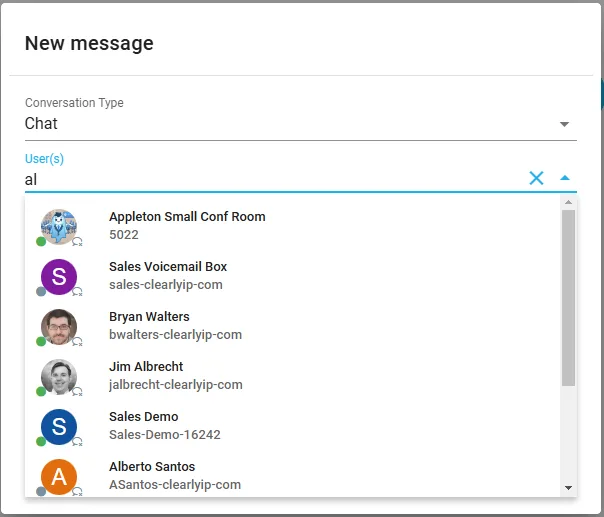Click sales-clearlyip-com username text
This screenshot has width=604, height=517.
tap(166, 285)
